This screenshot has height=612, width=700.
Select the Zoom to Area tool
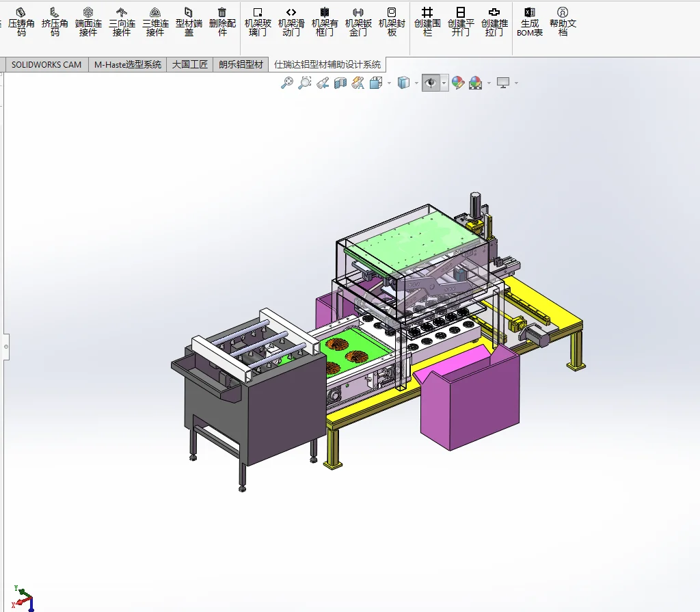pos(304,83)
